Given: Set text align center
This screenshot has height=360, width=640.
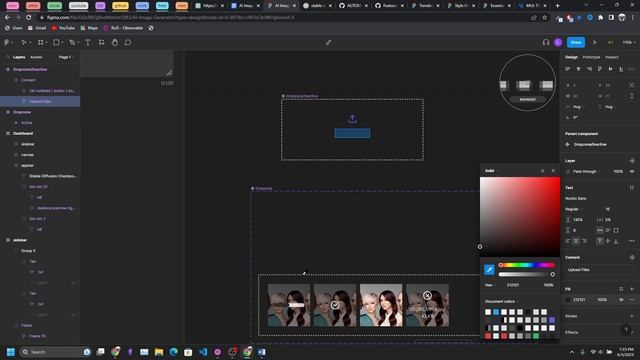Looking at the screenshot, I should (x=576, y=241).
